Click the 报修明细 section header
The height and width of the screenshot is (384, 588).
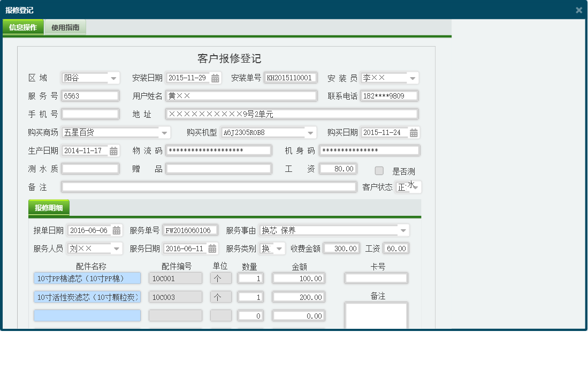(50, 207)
